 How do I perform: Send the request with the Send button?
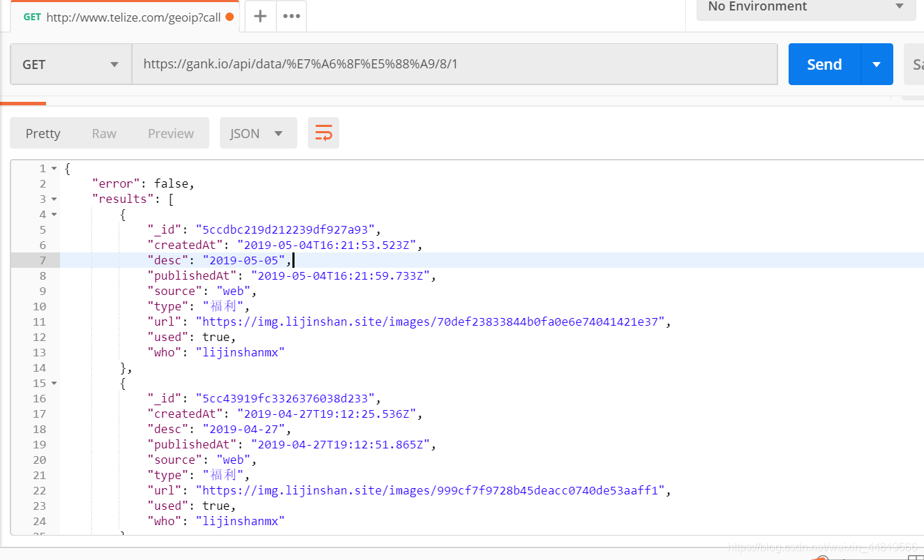[x=825, y=64]
